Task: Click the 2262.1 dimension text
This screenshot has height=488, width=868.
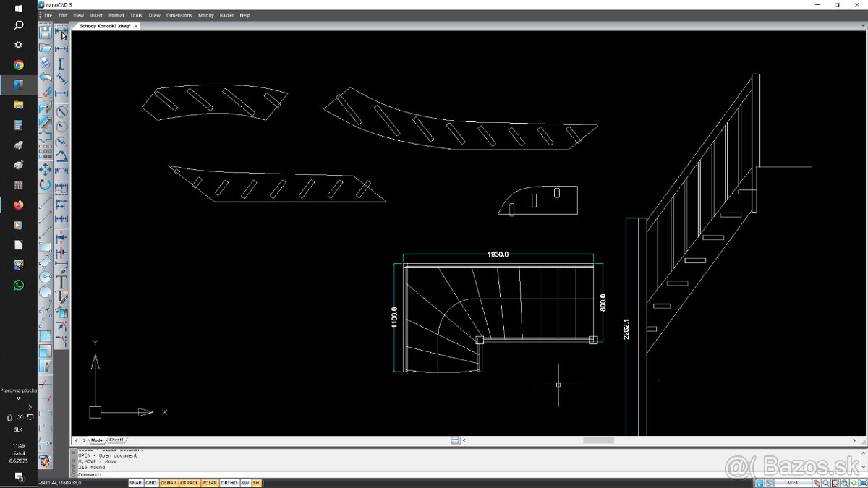Action: tap(626, 329)
